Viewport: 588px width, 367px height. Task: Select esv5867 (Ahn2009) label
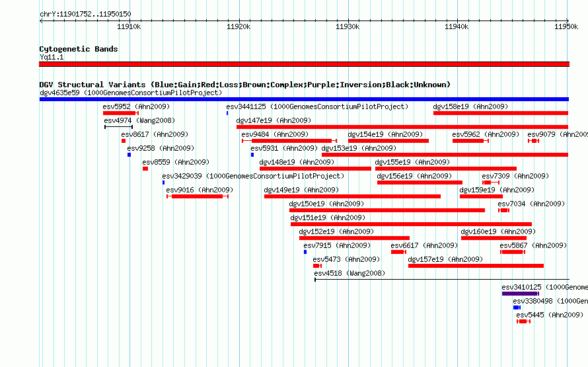533,245
